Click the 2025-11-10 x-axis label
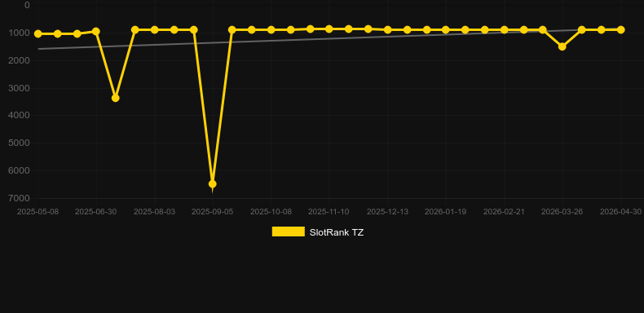The image size is (644, 313). [x=329, y=212]
